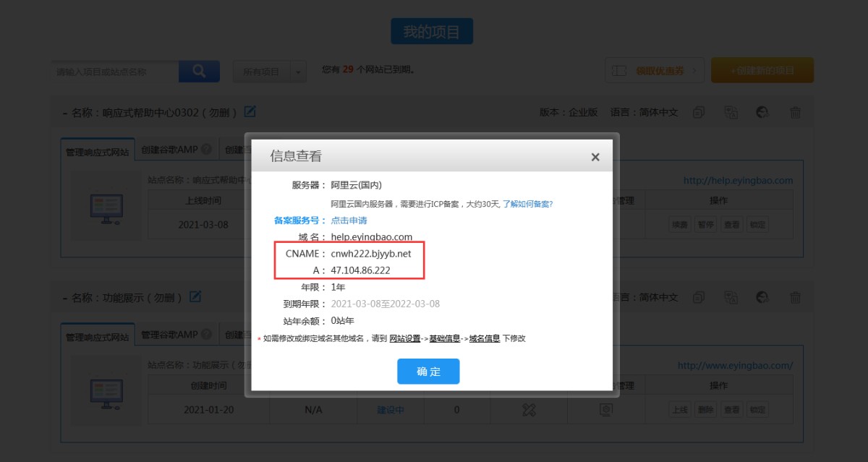Image resolution: width=868 pixels, height=462 pixels.
Task: Collapse the 响应式帮助中心0302 project section
Action: [64, 113]
